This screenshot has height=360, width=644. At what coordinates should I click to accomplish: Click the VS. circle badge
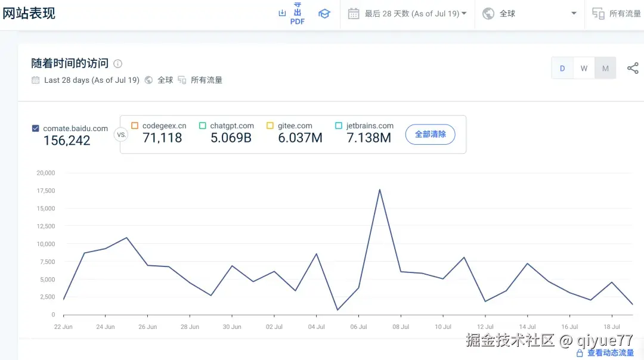tap(121, 135)
